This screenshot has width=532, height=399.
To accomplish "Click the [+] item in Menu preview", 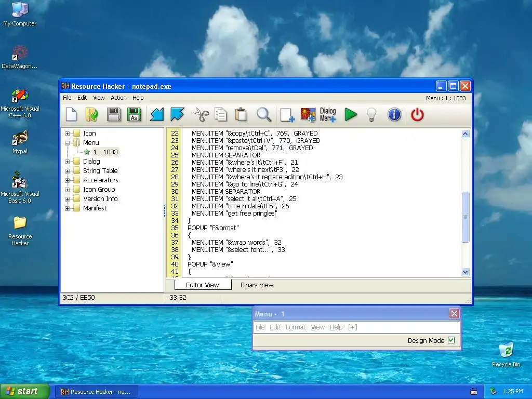I will [353, 327].
